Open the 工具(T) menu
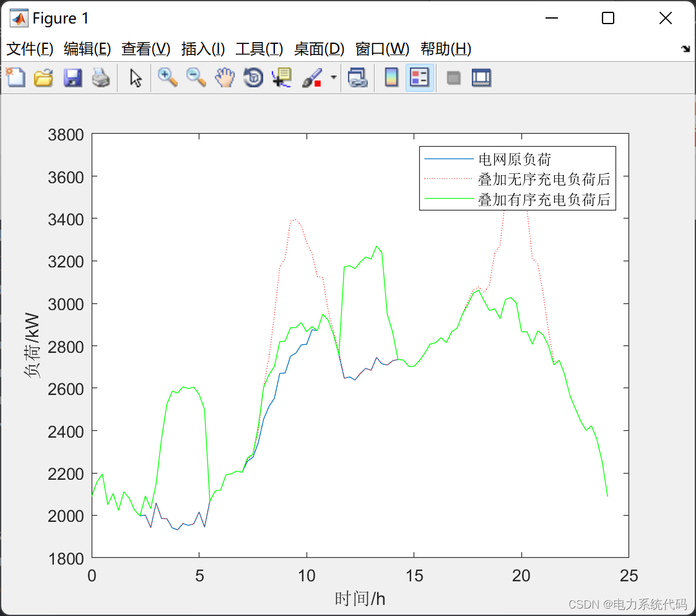This screenshot has width=696, height=616. click(x=259, y=48)
